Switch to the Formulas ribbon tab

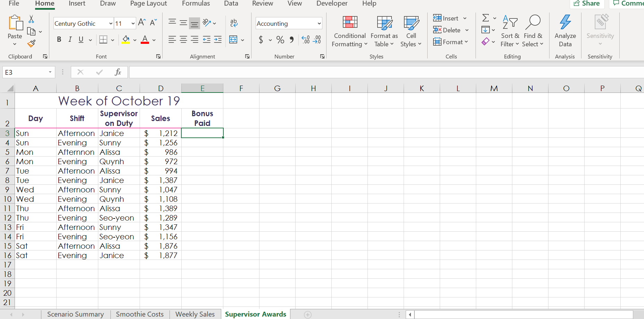tap(196, 4)
